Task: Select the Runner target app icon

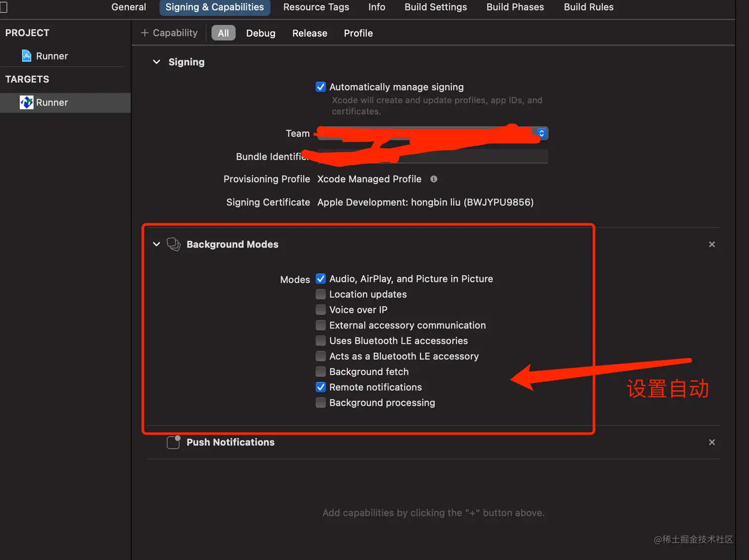Action: click(x=26, y=103)
